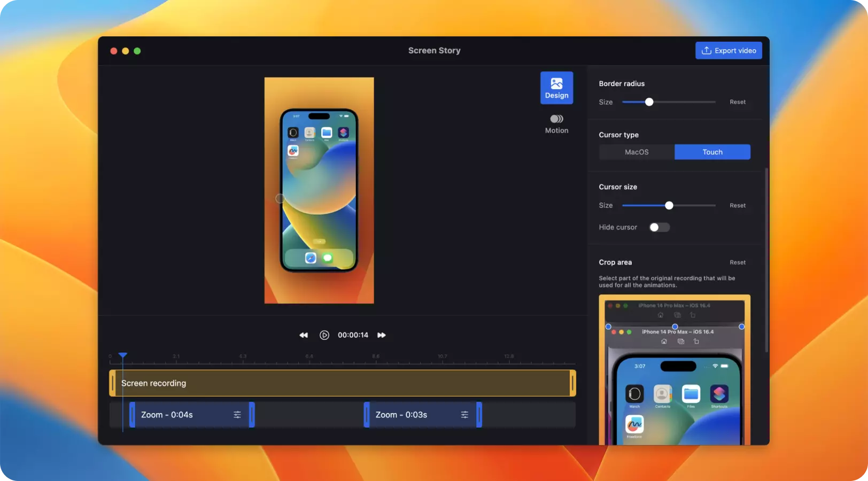Click the right panel scrollbar
868x481 pixels.
pyautogui.click(x=766, y=260)
